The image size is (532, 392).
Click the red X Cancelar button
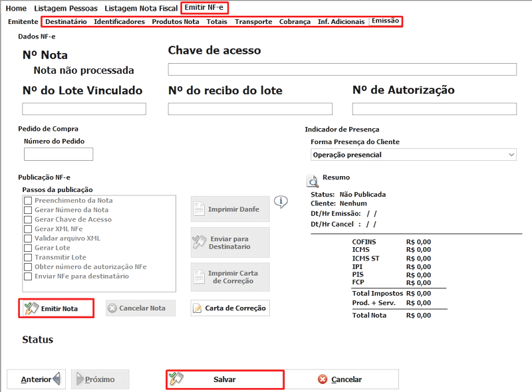341,379
